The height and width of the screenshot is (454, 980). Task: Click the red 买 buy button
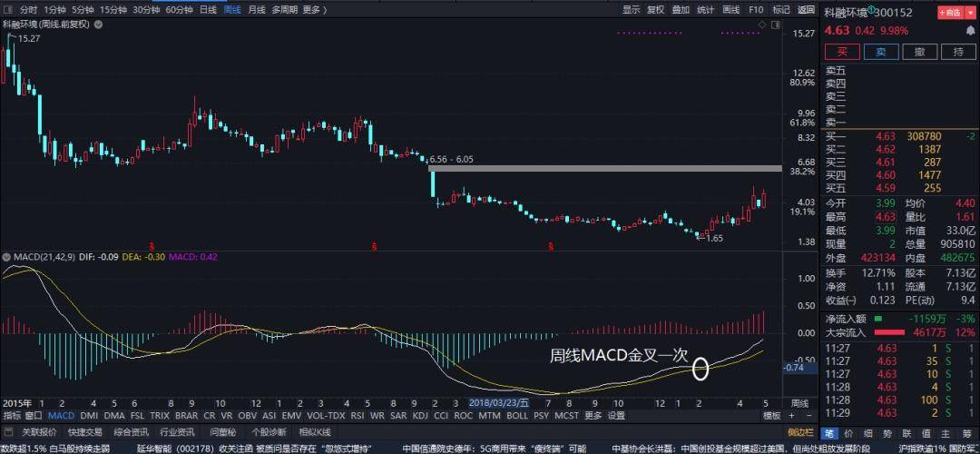842,52
